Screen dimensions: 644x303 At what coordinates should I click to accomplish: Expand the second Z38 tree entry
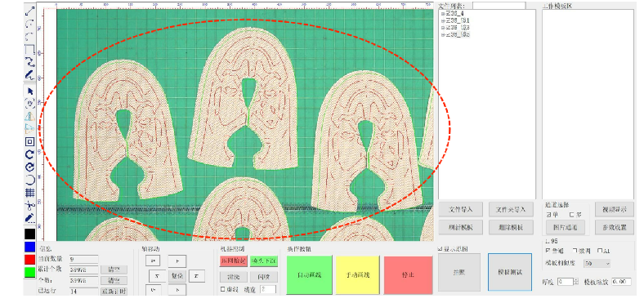(x=443, y=20)
